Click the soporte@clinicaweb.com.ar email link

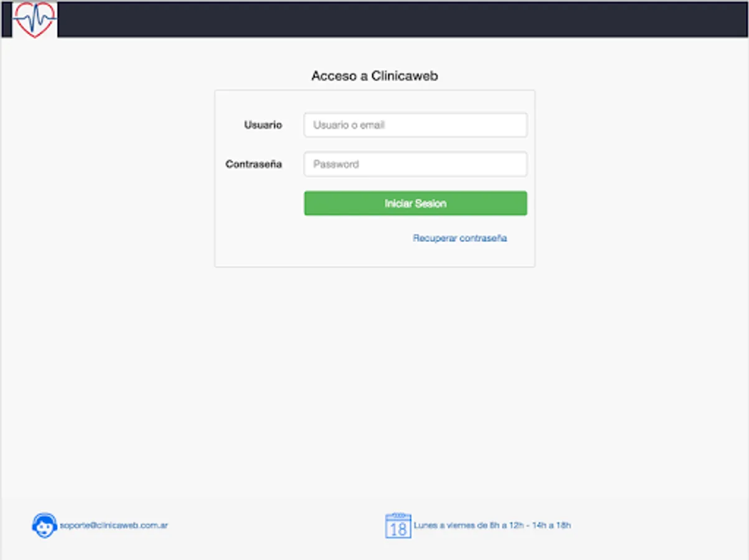coord(114,525)
